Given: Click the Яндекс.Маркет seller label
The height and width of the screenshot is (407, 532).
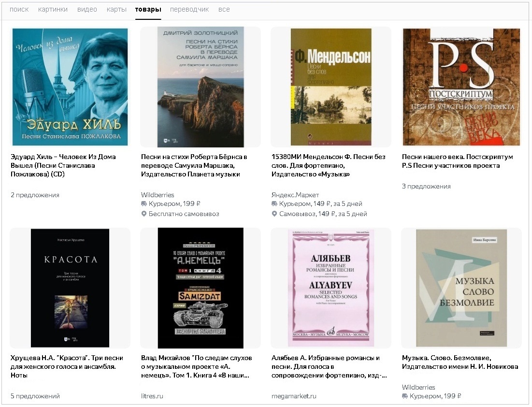Looking at the screenshot, I should point(295,195).
